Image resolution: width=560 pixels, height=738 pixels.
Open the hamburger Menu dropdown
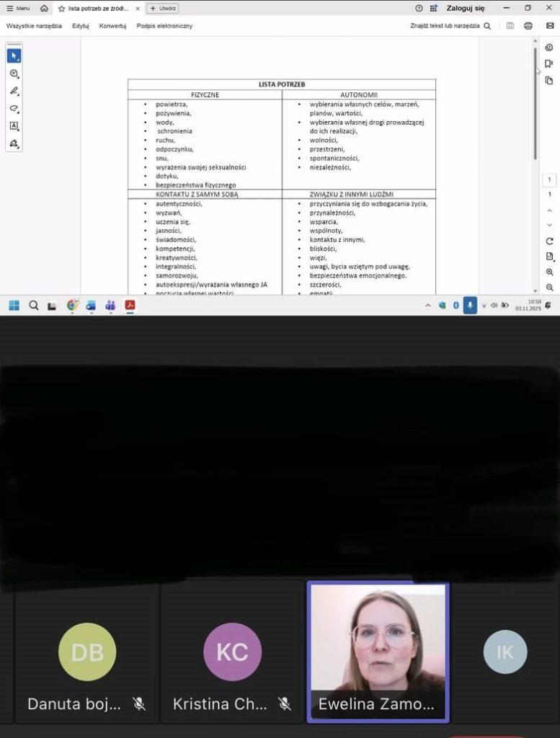tap(18, 9)
